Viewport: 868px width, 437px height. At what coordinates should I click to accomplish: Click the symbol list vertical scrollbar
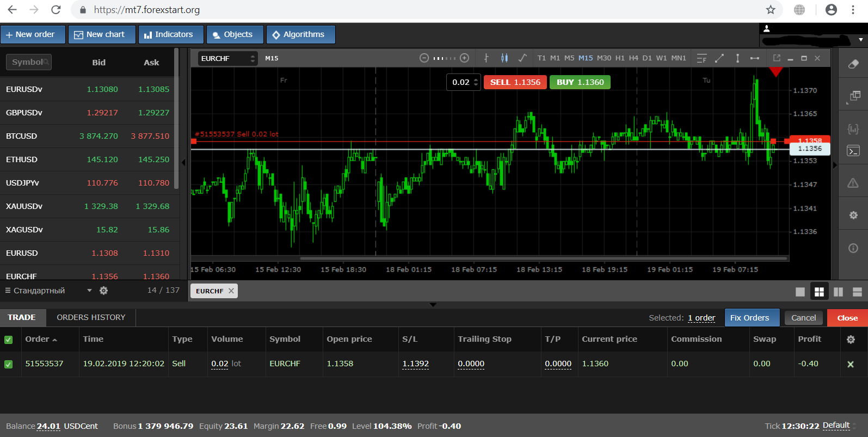click(176, 118)
